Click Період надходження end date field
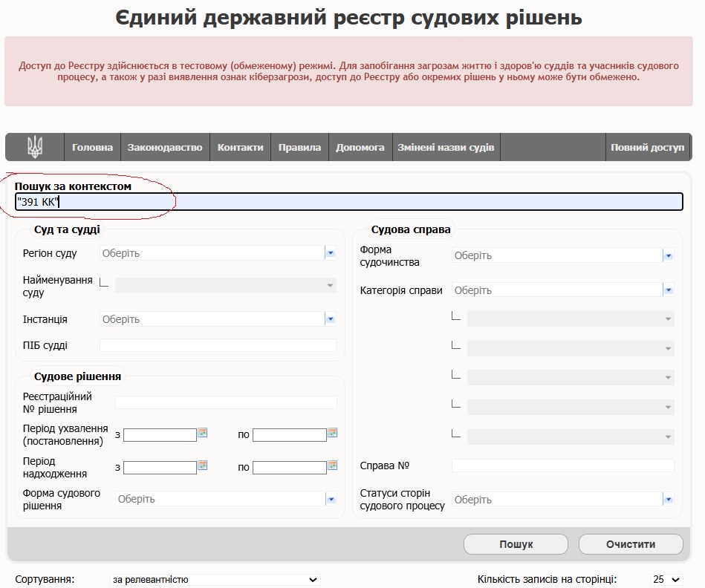This screenshot has width=705, height=588. pyautogui.click(x=290, y=468)
